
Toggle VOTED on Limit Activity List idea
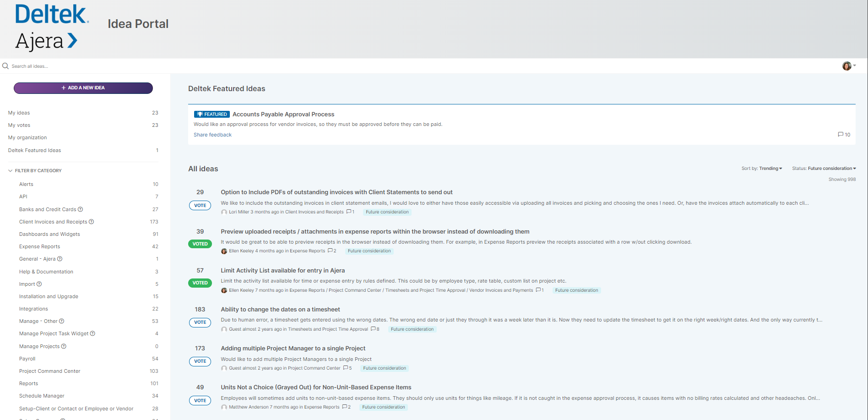click(200, 283)
